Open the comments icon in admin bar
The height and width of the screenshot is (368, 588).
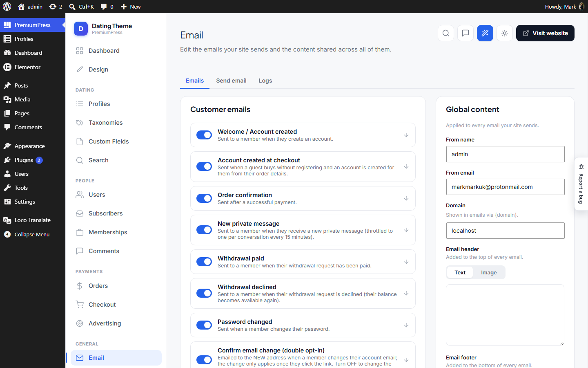point(107,7)
